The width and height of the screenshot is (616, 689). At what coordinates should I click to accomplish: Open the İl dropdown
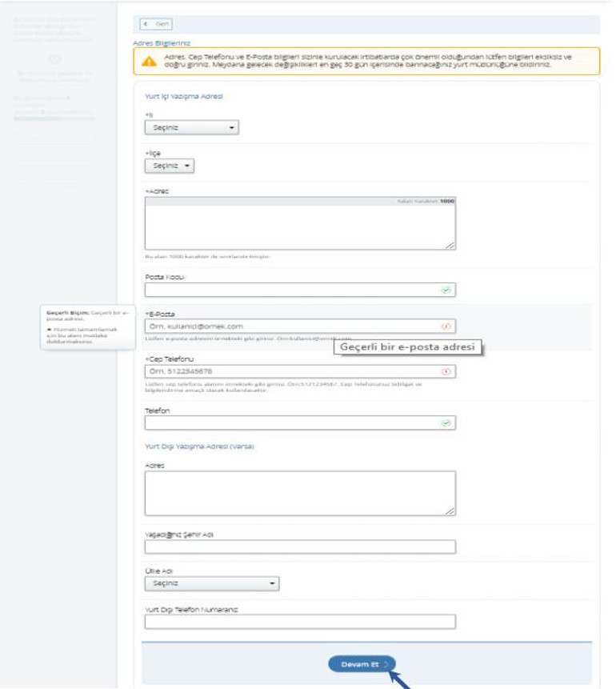click(191, 127)
